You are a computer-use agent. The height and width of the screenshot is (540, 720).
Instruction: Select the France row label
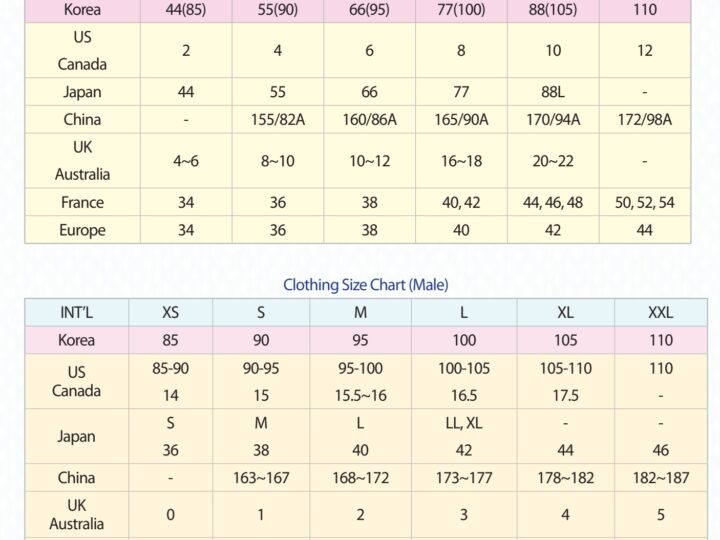(x=83, y=202)
